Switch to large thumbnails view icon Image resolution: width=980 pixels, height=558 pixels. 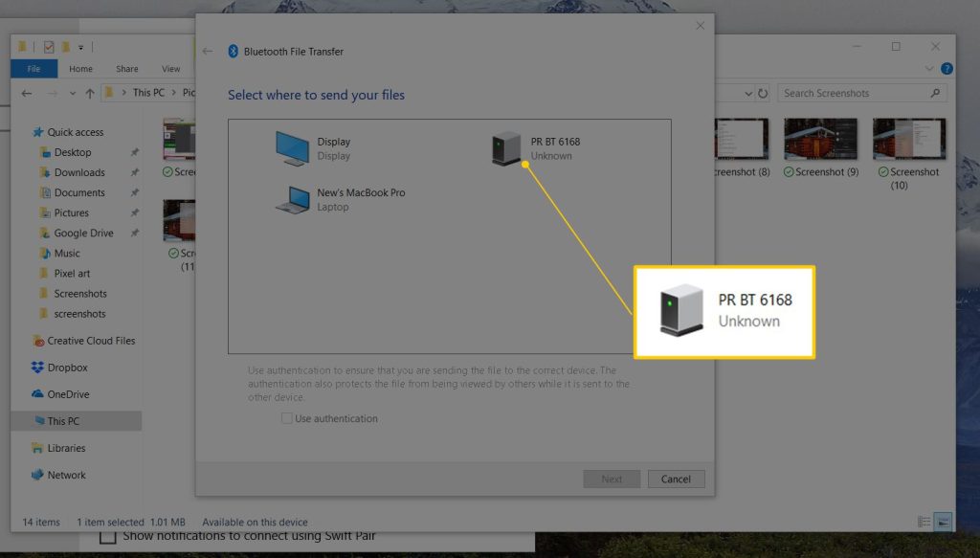[943, 522]
